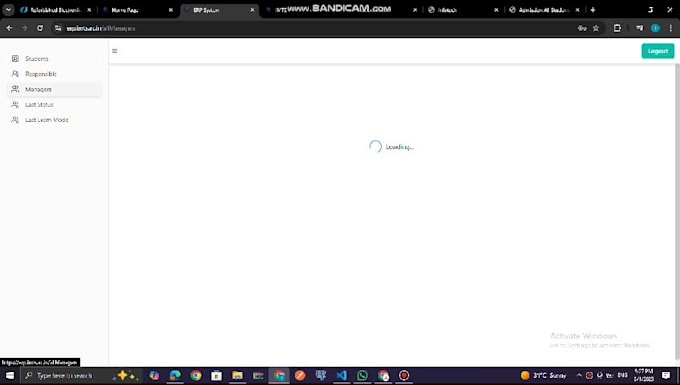Click the Last Status person icon
Viewport: 680px width, 385px height.
(x=15, y=104)
